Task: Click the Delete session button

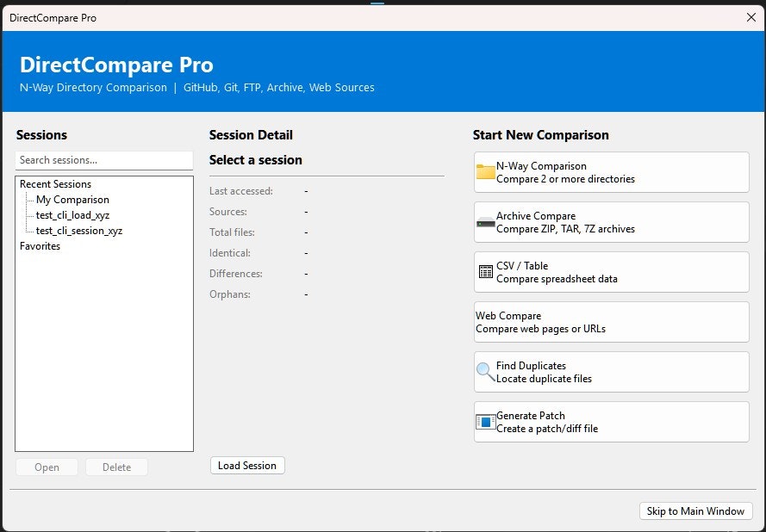Action: [x=117, y=467]
